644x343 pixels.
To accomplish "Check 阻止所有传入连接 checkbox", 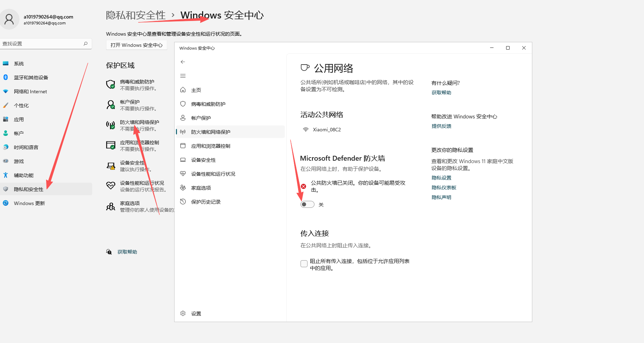I will (304, 264).
